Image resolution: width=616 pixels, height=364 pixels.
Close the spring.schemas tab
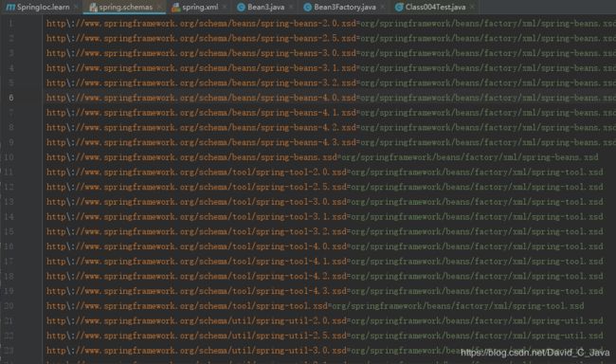pos(159,7)
